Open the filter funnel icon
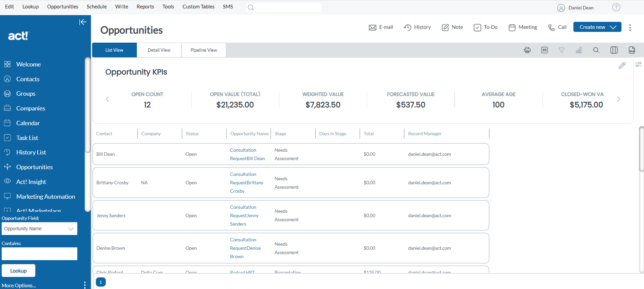644x289 pixels. click(562, 50)
